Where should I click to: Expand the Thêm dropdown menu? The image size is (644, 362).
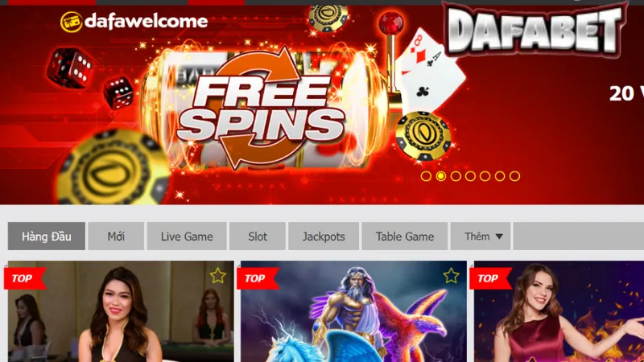coord(481,237)
